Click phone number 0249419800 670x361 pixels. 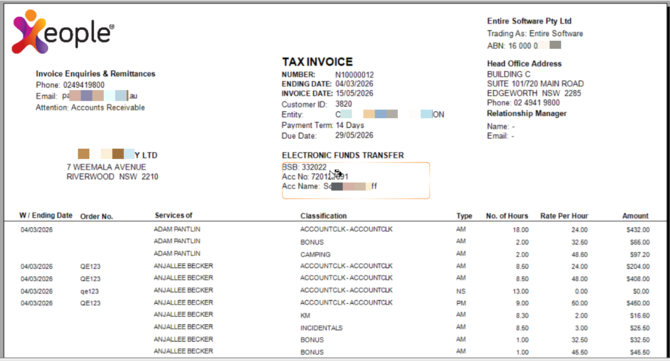84,85
